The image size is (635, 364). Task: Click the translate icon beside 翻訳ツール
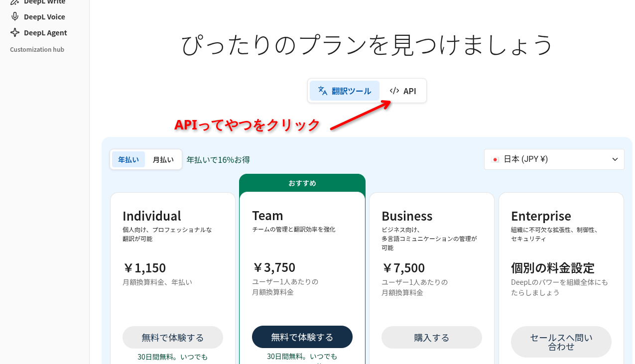click(323, 91)
